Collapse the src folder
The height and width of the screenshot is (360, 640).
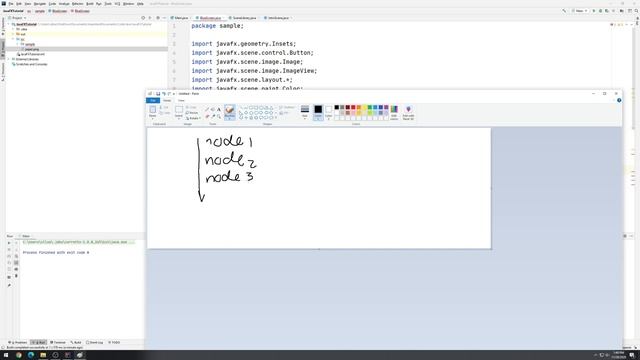click(x=13, y=39)
